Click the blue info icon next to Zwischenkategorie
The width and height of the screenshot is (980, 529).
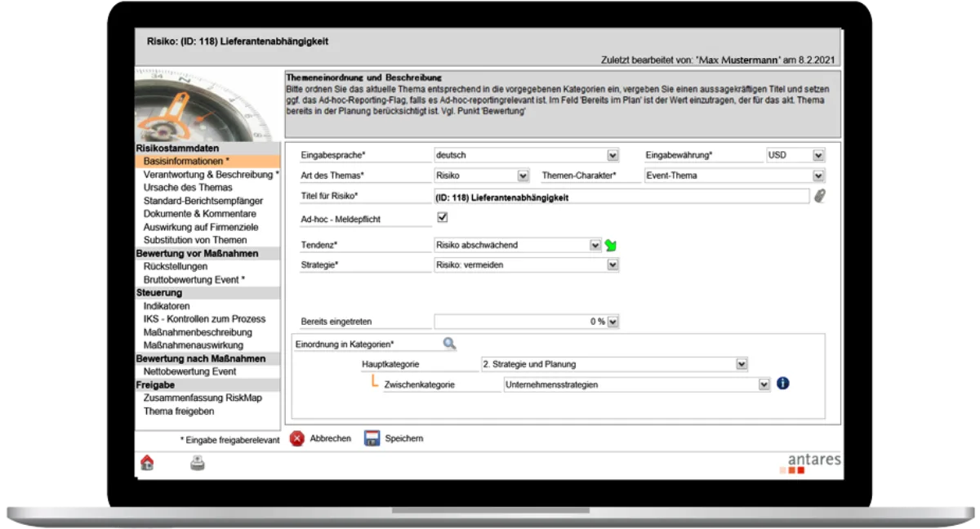pyautogui.click(x=782, y=383)
